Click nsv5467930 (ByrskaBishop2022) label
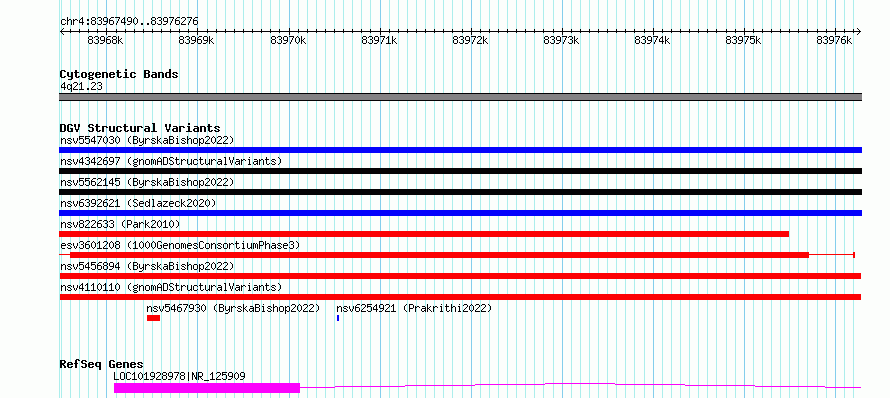The height and width of the screenshot is (398, 890). (x=233, y=308)
